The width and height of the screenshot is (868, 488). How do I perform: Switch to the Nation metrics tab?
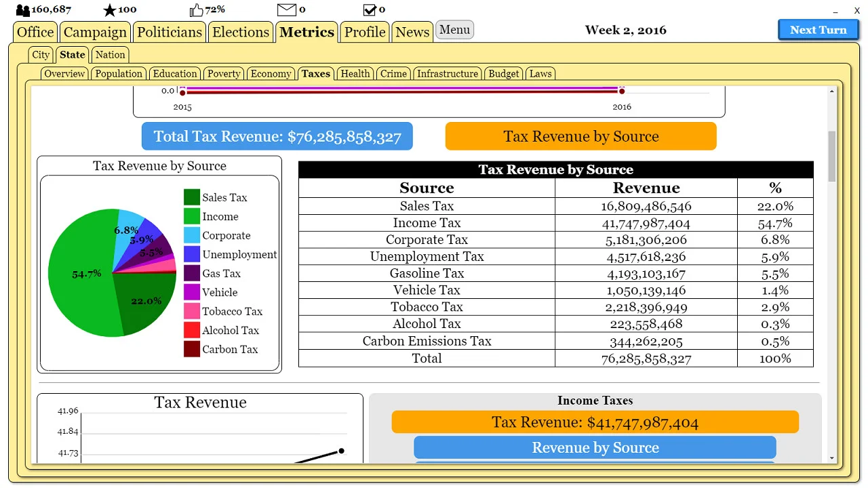(x=110, y=54)
